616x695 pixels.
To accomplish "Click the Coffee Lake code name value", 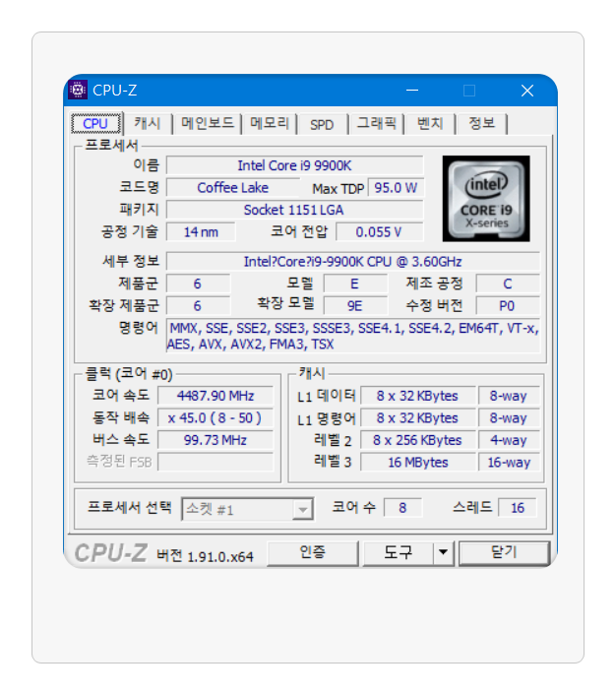I will (x=233, y=187).
